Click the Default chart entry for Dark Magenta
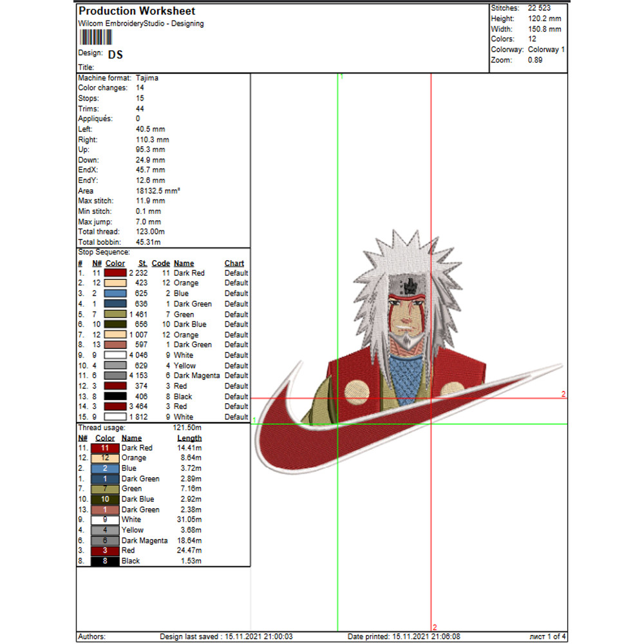 point(236,375)
